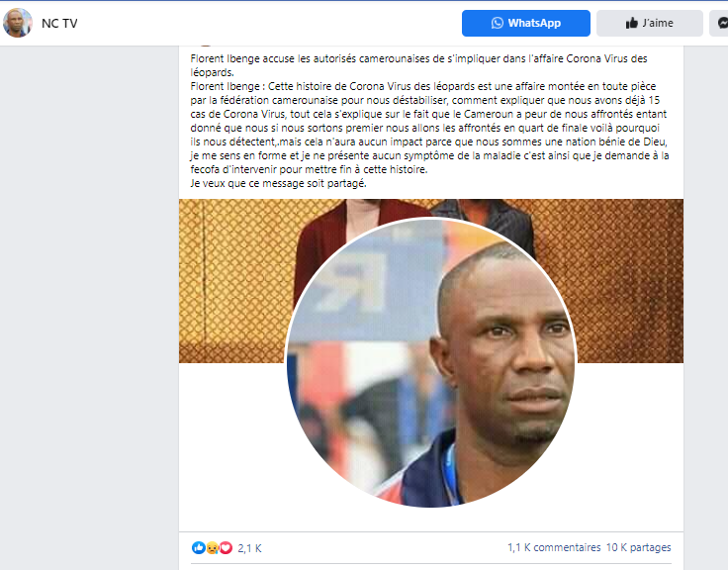Click the NC TV page name

59,23
